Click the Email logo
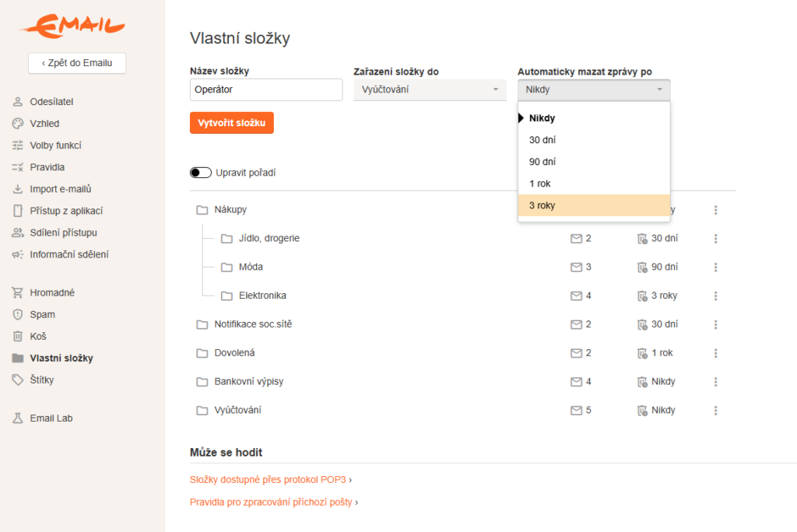 (72, 26)
